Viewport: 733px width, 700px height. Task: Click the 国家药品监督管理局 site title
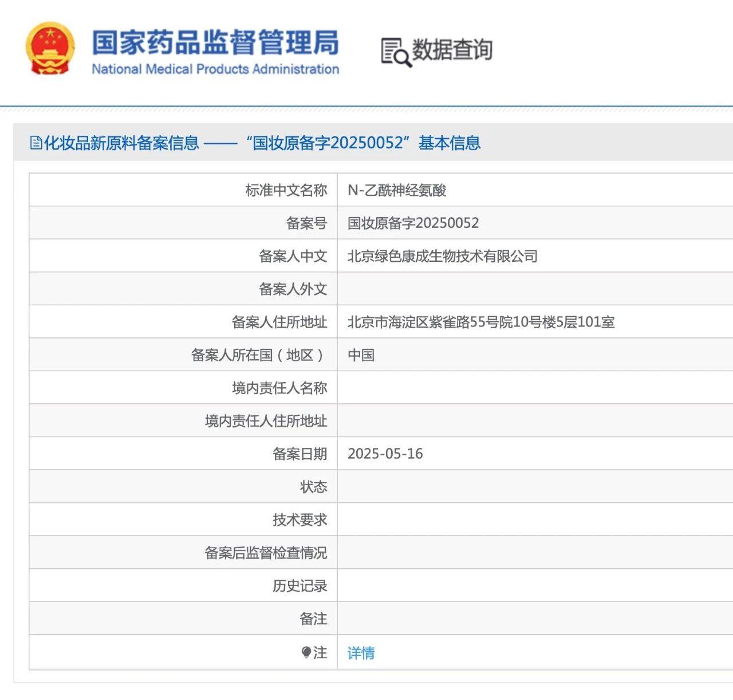click(x=215, y=43)
